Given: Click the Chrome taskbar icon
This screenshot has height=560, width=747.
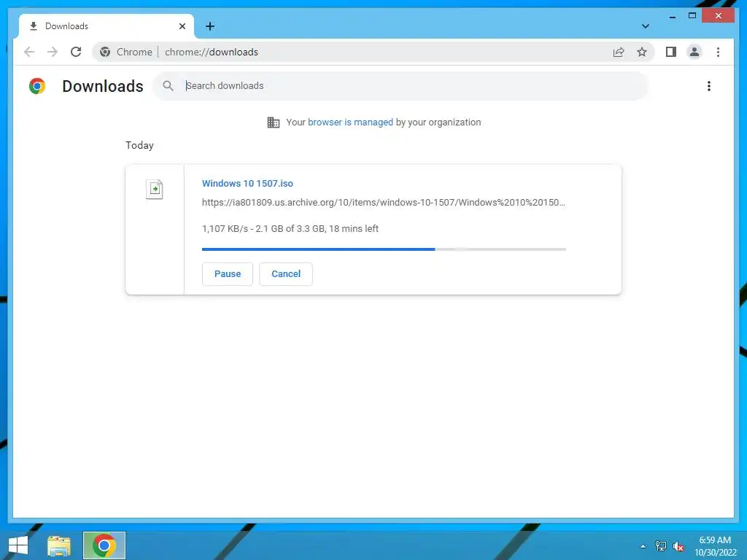Looking at the screenshot, I should [104, 545].
